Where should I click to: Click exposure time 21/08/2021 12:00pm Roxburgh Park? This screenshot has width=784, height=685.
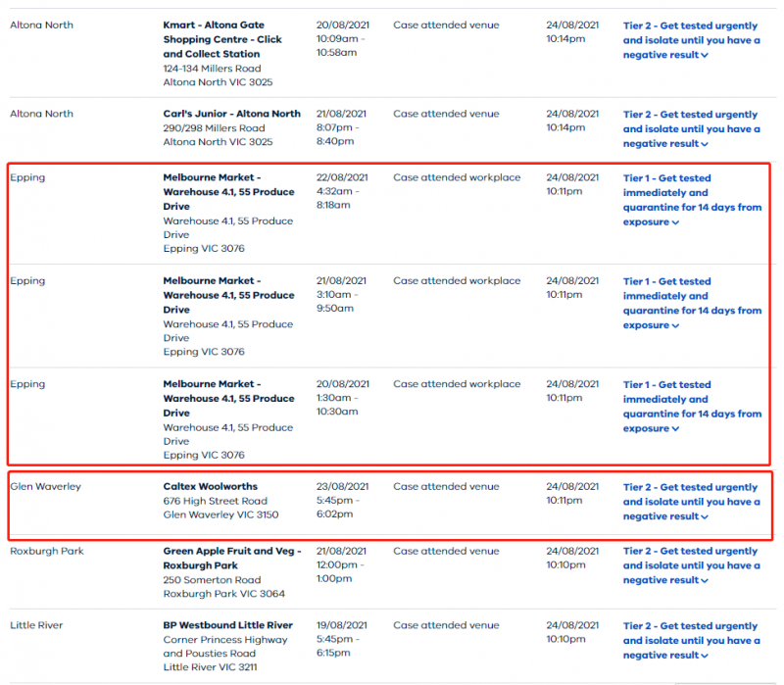(341, 564)
